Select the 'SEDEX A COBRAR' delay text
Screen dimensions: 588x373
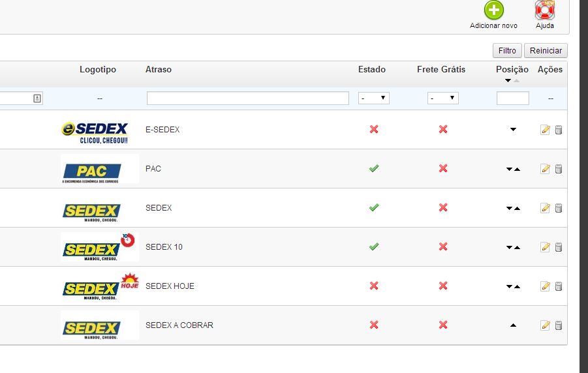click(x=179, y=325)
